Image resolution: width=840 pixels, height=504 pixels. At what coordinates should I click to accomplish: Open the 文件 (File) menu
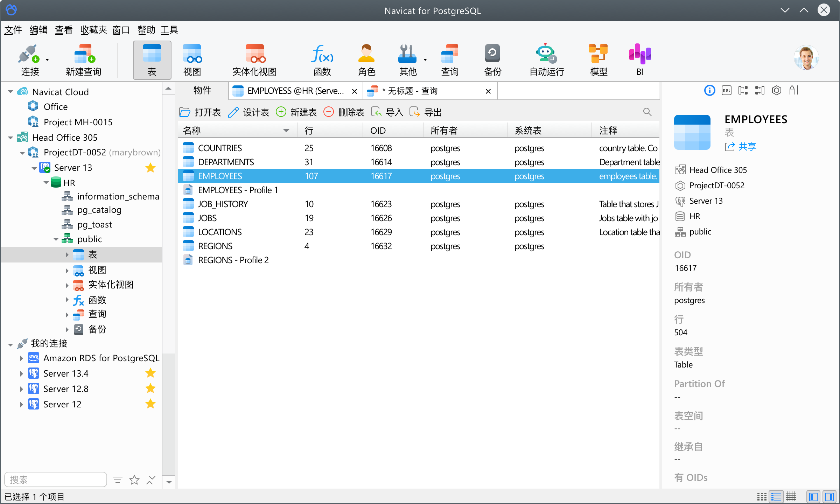point(13,30)
